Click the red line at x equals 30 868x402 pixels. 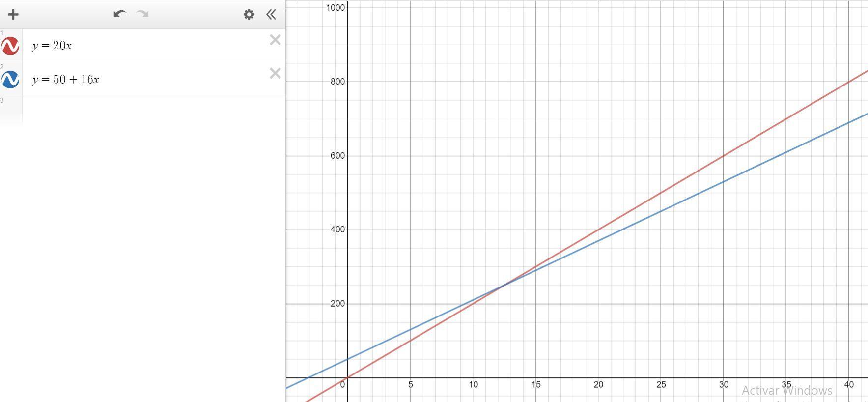point(724,156)
